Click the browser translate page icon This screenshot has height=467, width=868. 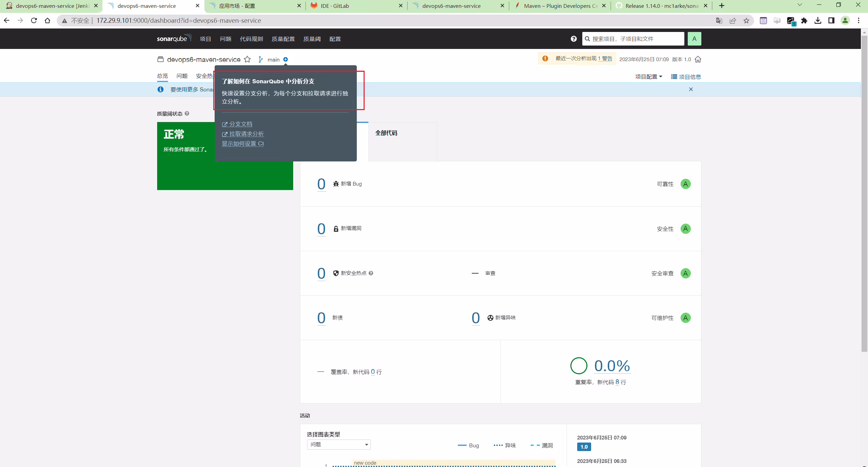tap(719, 21)
